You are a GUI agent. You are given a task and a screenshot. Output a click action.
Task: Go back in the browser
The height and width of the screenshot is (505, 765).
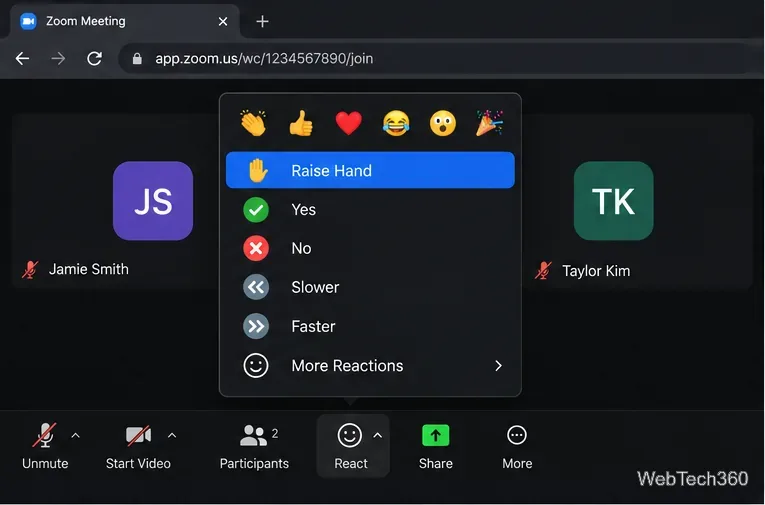(x=22, y=59)
